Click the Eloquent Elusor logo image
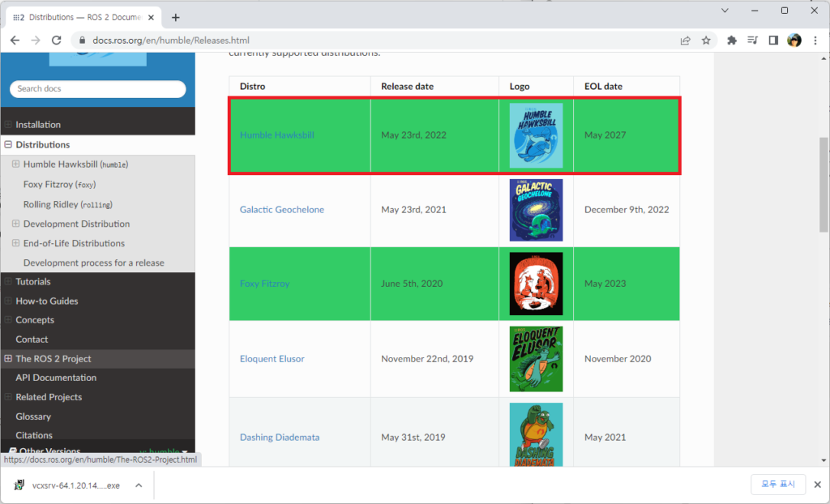 (537, 359)
